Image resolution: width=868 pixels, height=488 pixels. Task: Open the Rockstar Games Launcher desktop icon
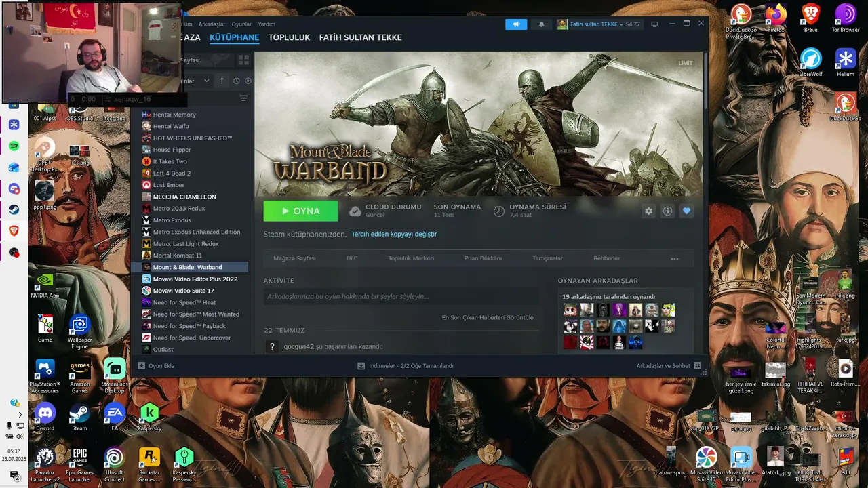click(149, 465)
